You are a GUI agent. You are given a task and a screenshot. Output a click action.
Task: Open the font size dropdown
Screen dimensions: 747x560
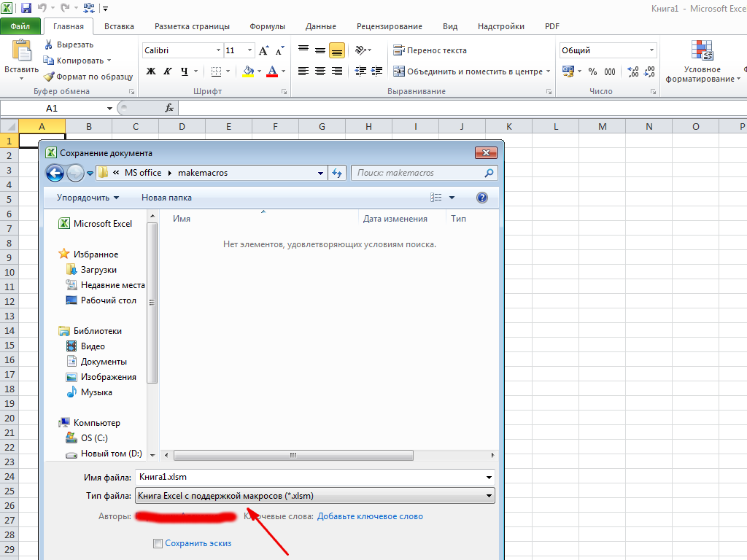click(249, 50)
